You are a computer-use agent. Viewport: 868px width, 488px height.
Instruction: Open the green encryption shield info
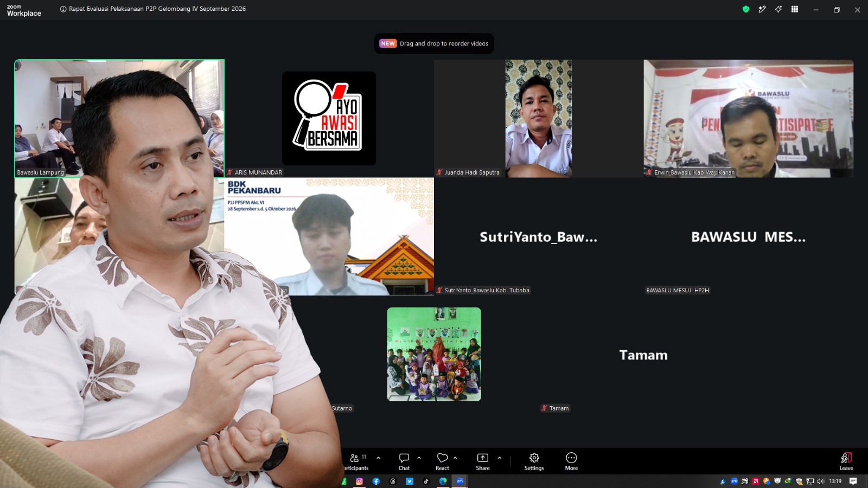746,9
